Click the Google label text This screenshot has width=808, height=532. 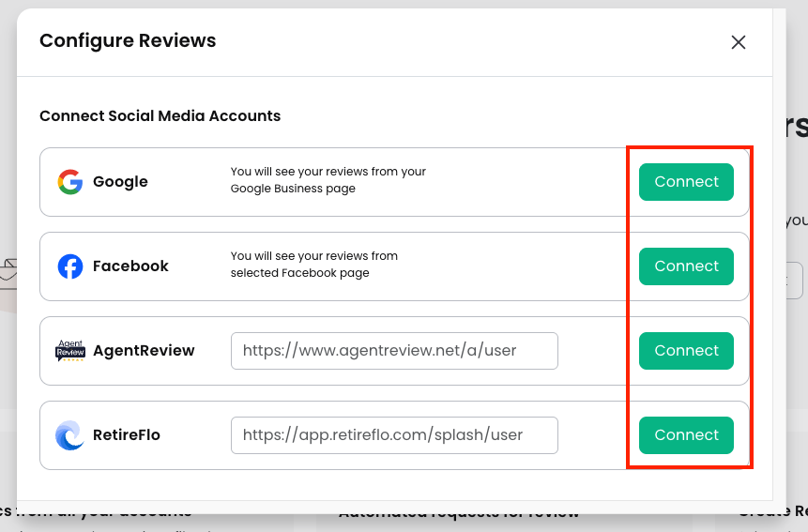(120, 182)
